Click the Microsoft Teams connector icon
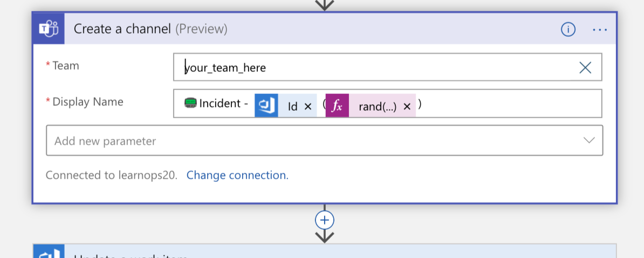 click(x=49, y=29)
